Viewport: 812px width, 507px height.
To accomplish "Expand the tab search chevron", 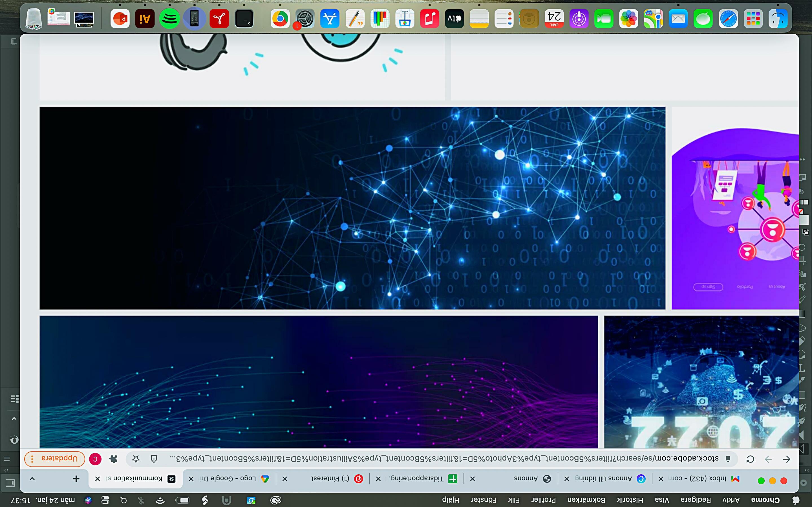I will 32,479.
